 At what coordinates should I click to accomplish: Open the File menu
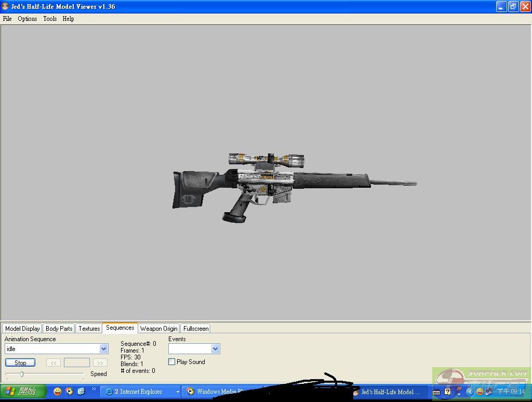pyautogui.click(x=7, y=19)
